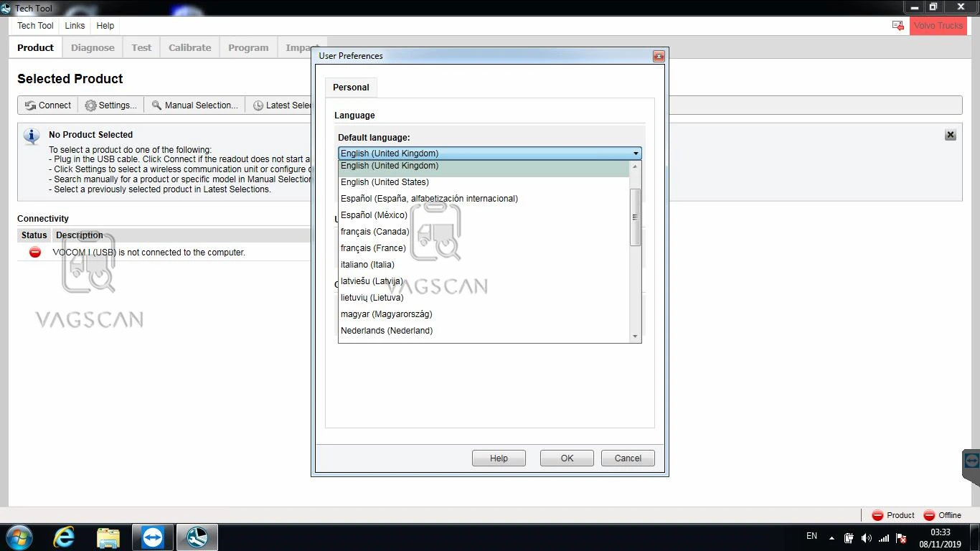
Task: Open the Links menu
Action: (75, 26)
